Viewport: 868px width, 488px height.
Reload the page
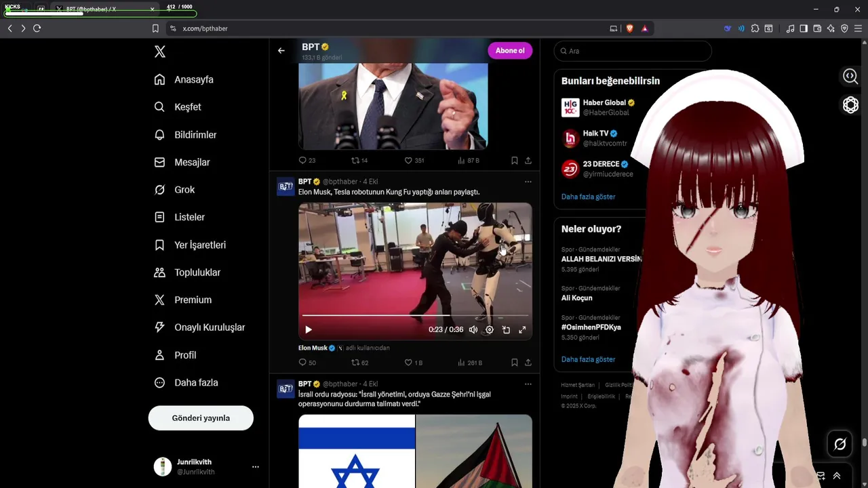[x=37, y=28]
